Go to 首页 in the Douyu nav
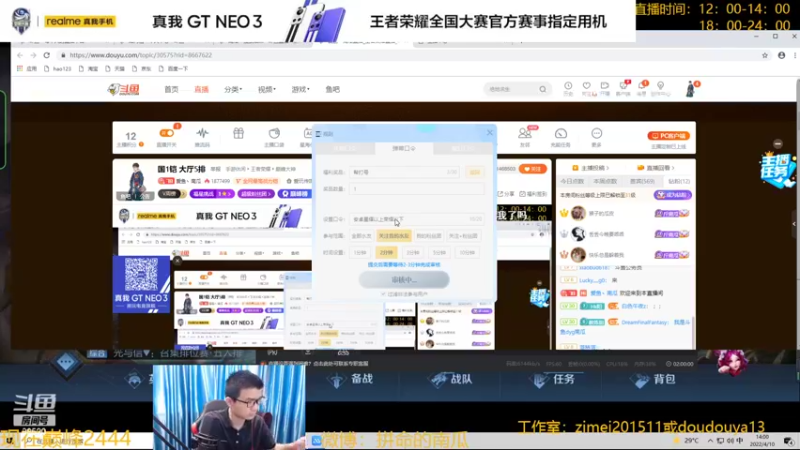This screenshot has width=800, height=450. (x=171, y=89)
